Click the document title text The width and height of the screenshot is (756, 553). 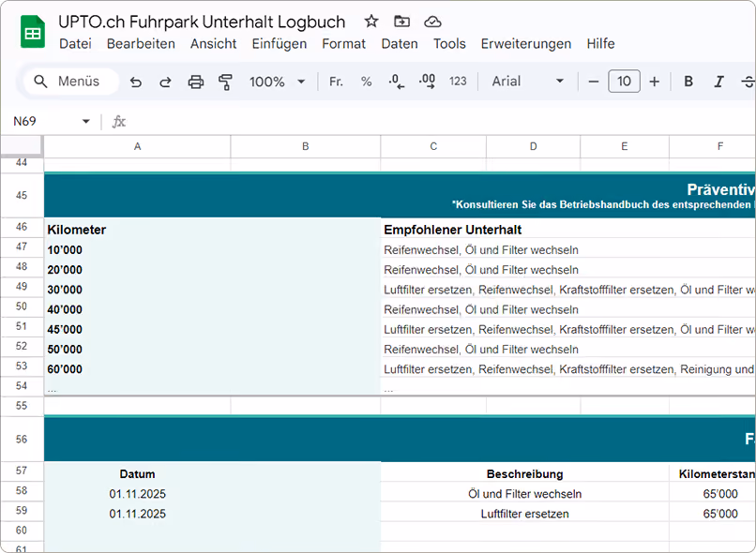click(x=202, y=22)
